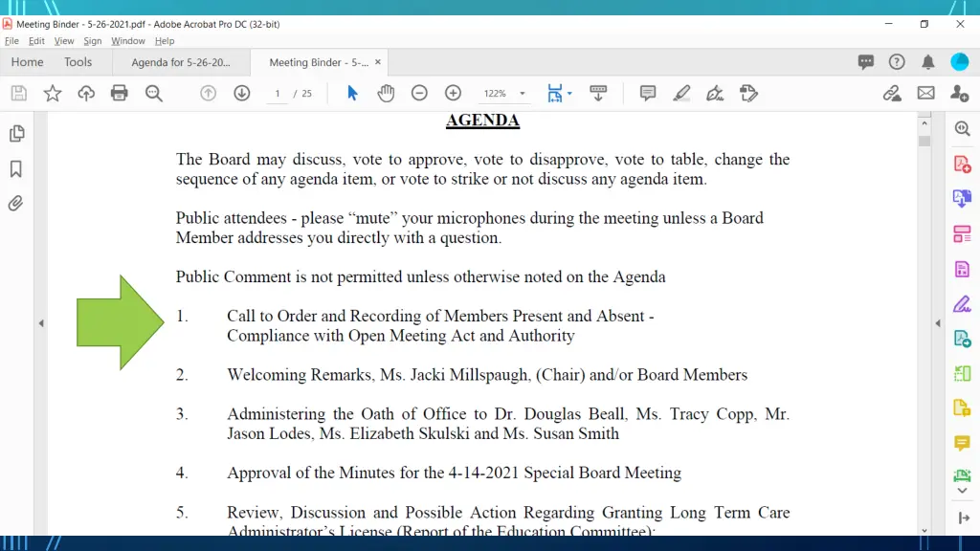Click agenda item 4 Approval of Minutes text
This screenshot has width=980, height=551.
coord(454,473)
